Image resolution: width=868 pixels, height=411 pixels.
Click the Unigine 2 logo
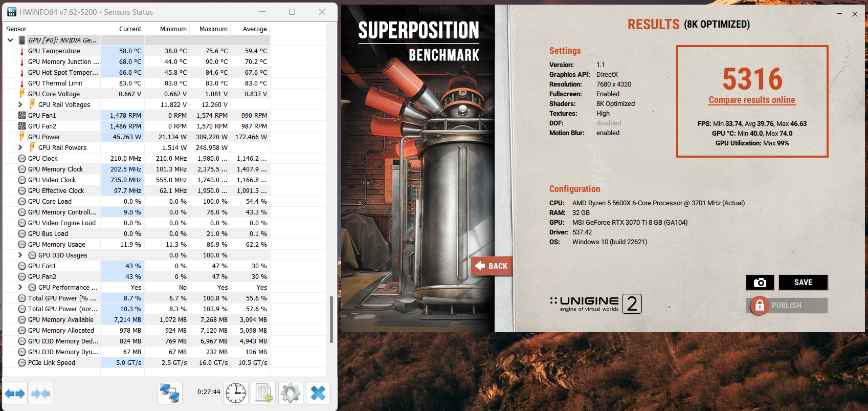coord(595,304)
